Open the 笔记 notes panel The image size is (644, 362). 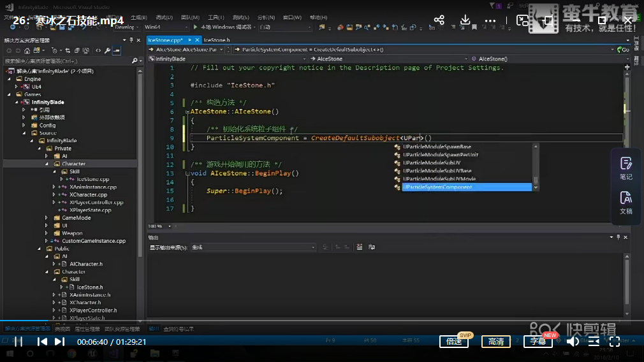[x=626, y=169]
